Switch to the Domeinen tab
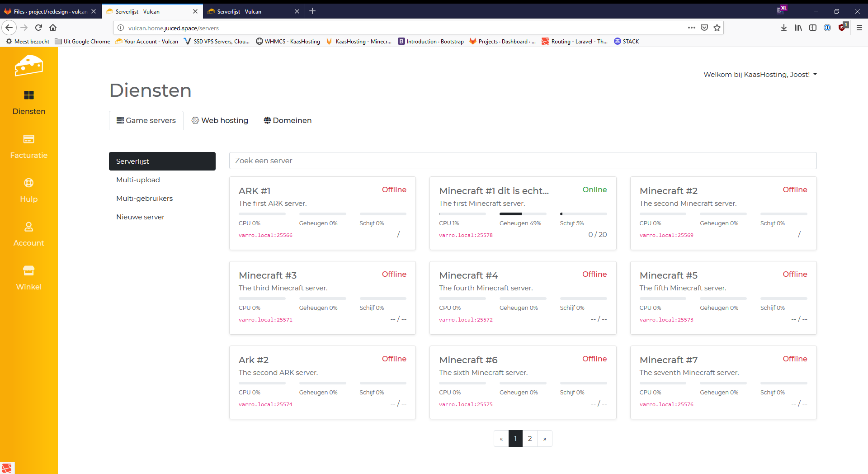868x474 pixels. click(x=288, y=120)
